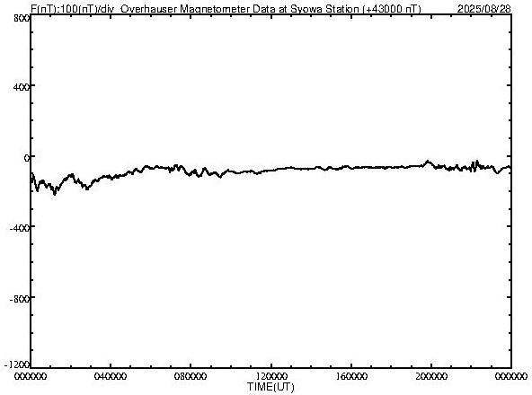Click the -800 Y-axis tick label
The image size is (532, 395).
20,299
